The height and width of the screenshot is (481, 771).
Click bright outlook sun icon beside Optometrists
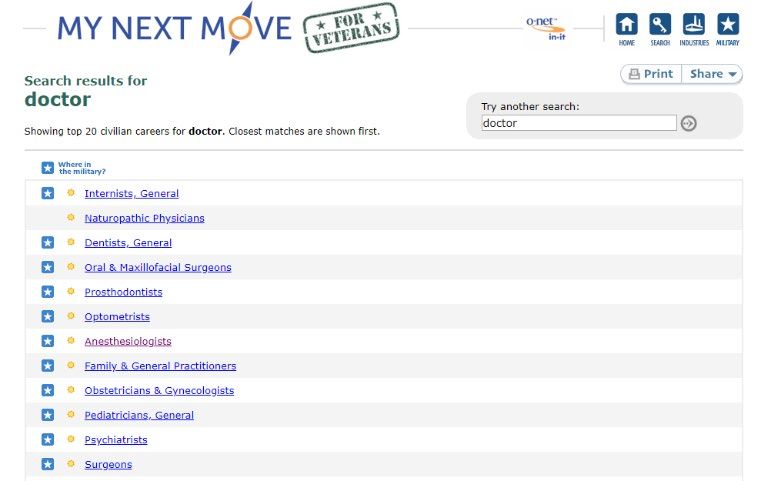(x=71, y=316)
